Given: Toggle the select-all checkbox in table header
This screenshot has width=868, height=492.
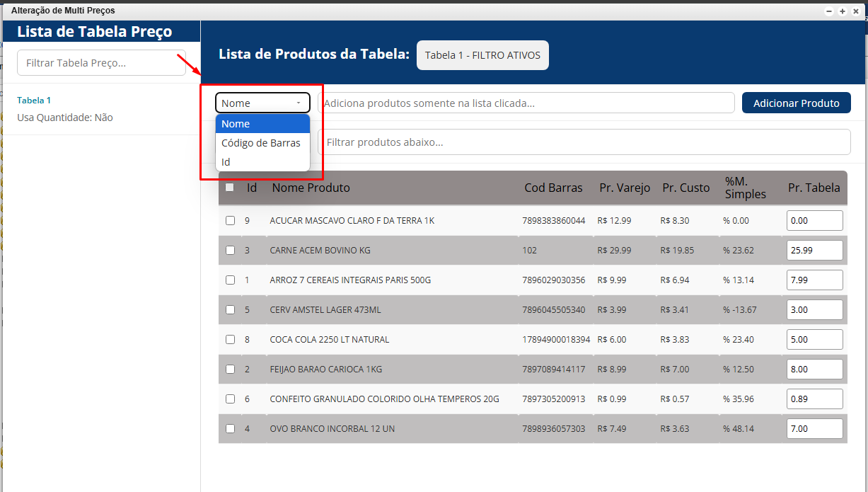Looking at the screenshot, I should pyautogui.click(x=230, y=188).
